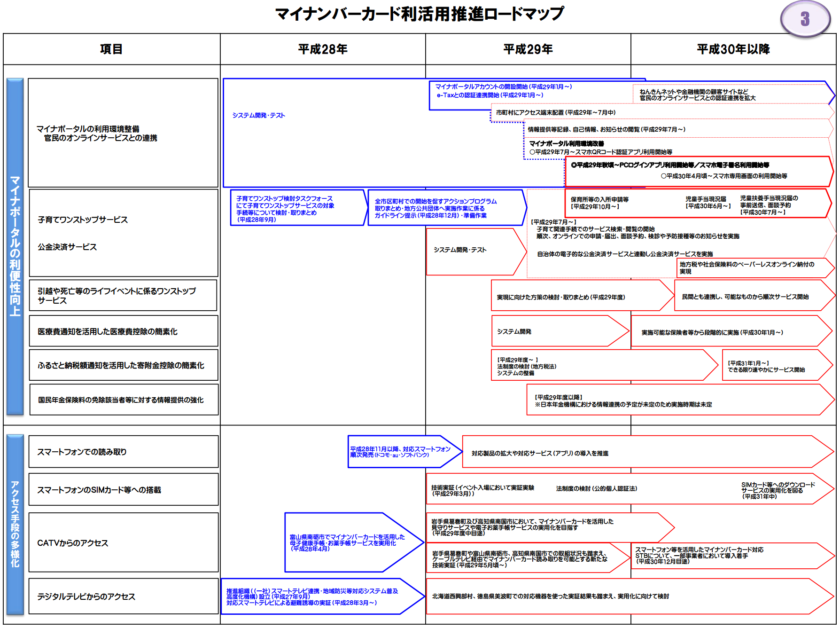The image size is (840, 628).
Task: Click 法制度の検討（地方税法）arrow box
Action: pyautogui.click(x=605, y=365)
